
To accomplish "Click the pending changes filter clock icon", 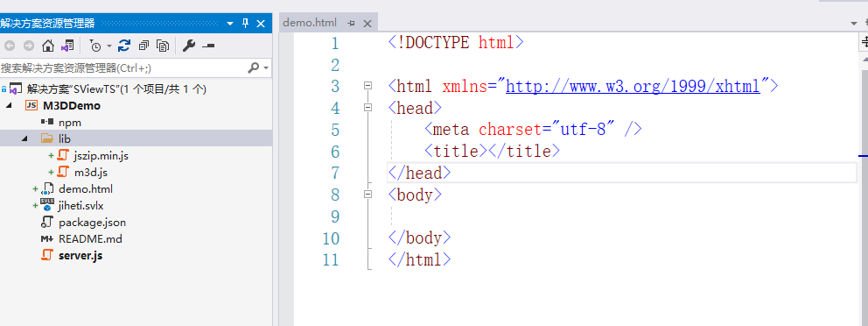I will (95, 46).
